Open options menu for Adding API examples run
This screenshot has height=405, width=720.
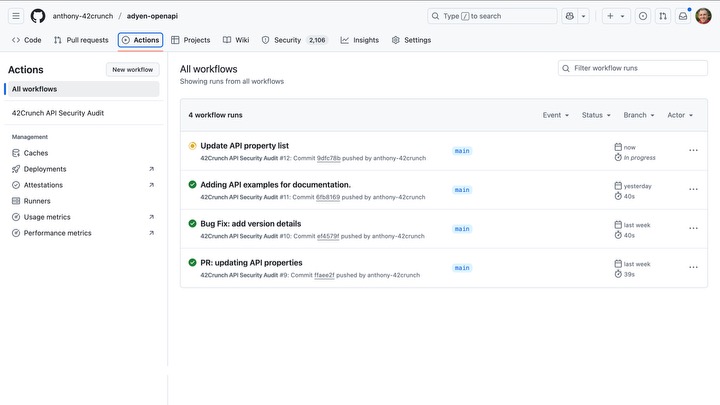click(693, 190)
